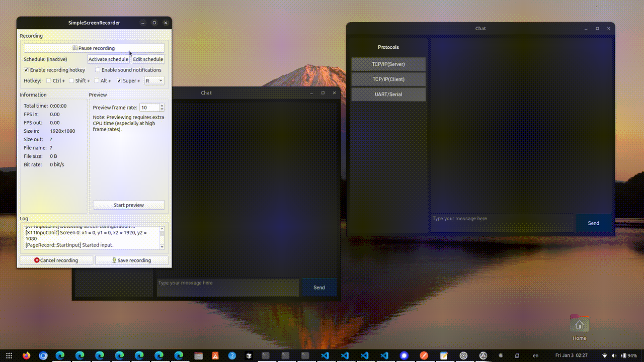The height and width of the screenshot is (362, 644).
Task: Click the 'Bit rate:' label
Action: click(33, 165)
